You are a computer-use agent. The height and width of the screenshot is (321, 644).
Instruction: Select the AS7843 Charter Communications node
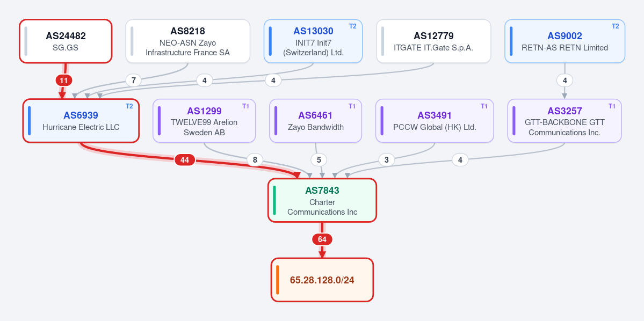[322, 200]
